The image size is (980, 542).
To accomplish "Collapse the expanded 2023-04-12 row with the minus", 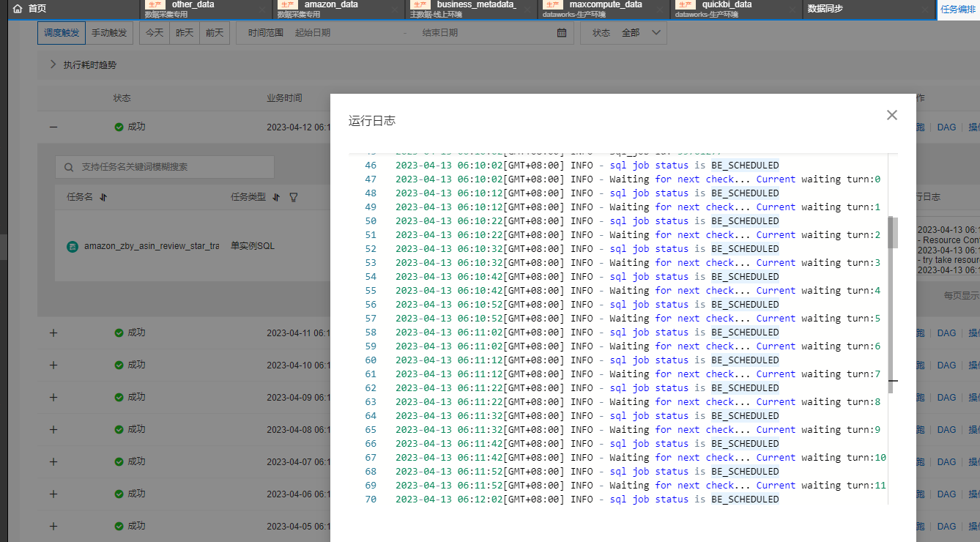I will 53,127.
